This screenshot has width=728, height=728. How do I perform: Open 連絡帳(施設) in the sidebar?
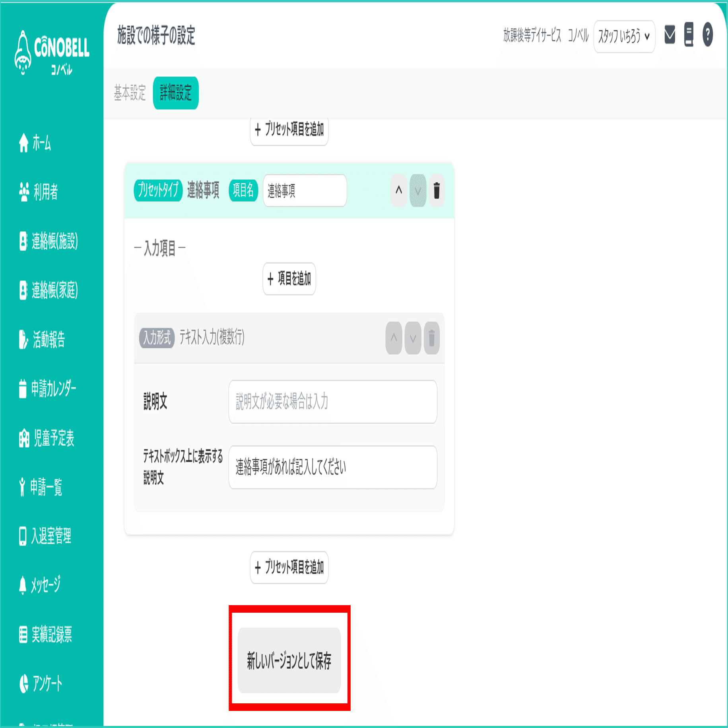click(x=49, y=241)
